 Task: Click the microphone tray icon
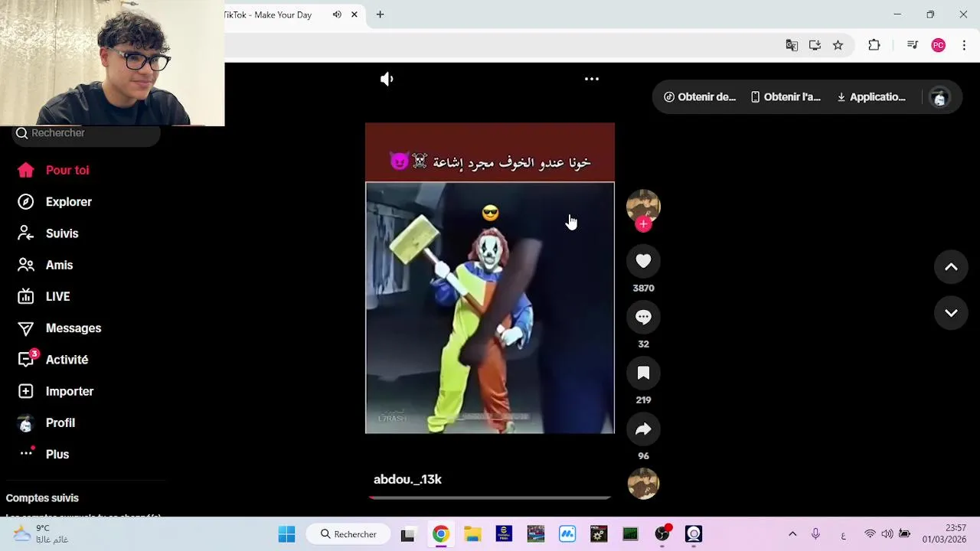(x=815, y=534)
